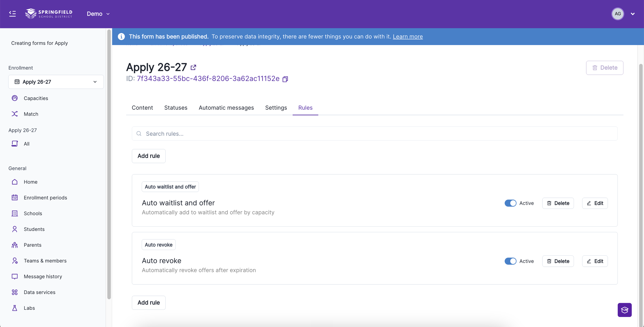Open the graduation cap help widget
644x327 pixels.
tap(624, 310)
